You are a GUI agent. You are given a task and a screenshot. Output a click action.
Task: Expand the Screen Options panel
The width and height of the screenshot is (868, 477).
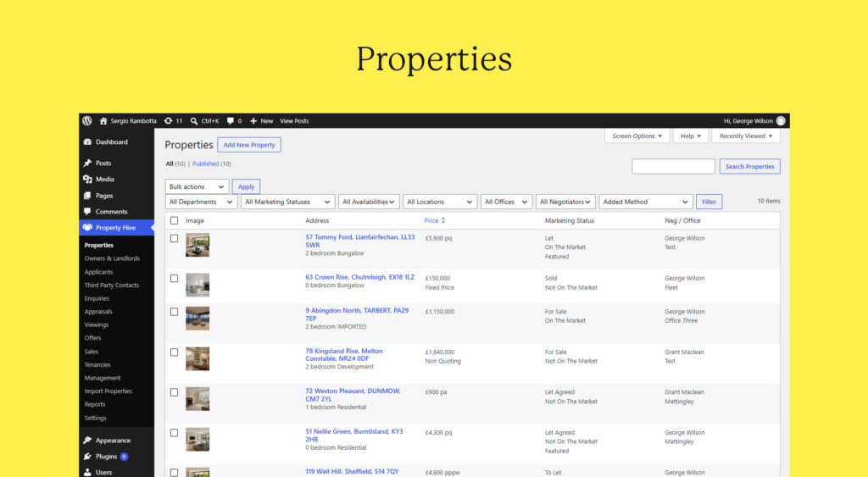[637, 136]
